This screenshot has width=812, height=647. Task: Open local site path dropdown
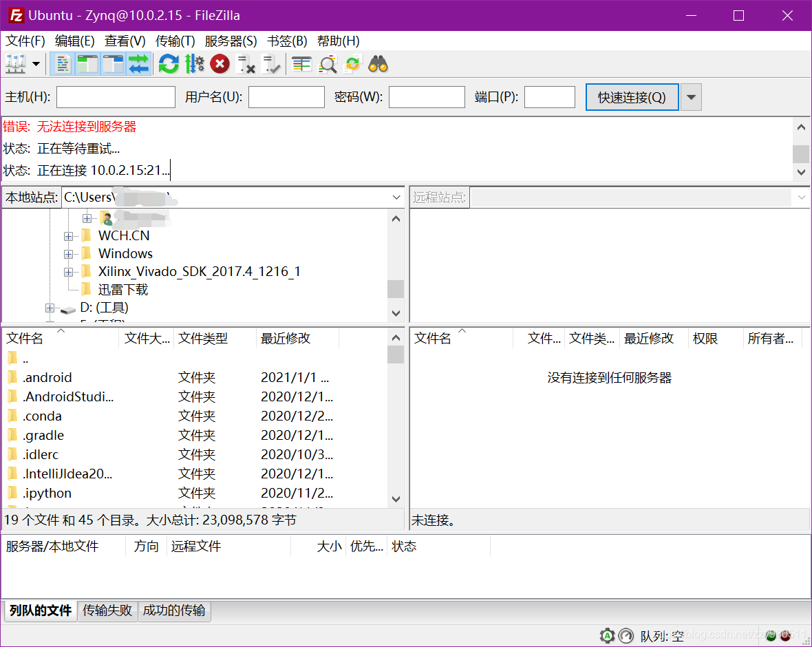[x=396, y=198]
